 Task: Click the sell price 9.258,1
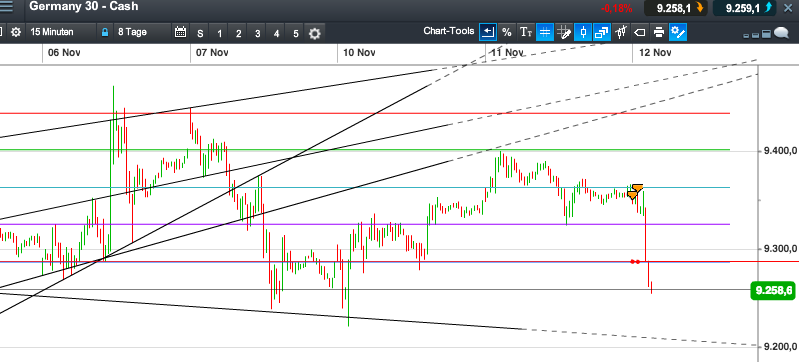tap(676, 8)
